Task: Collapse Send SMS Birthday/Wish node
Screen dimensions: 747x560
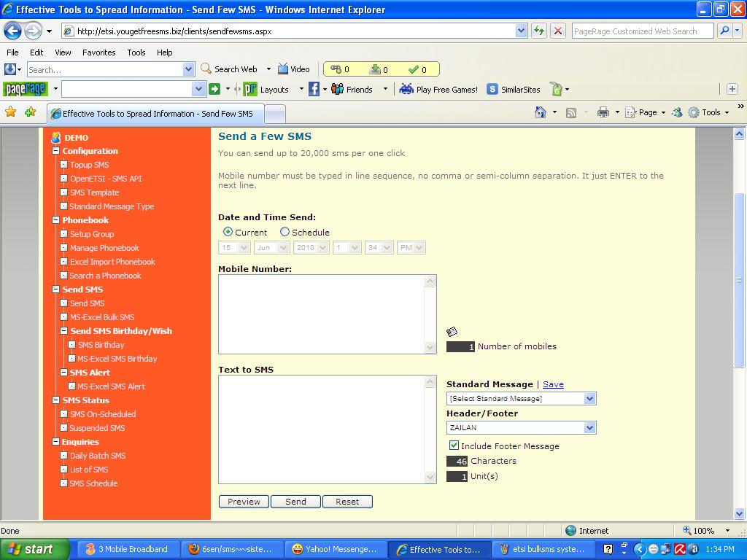Action: click(x=64, y=330)
